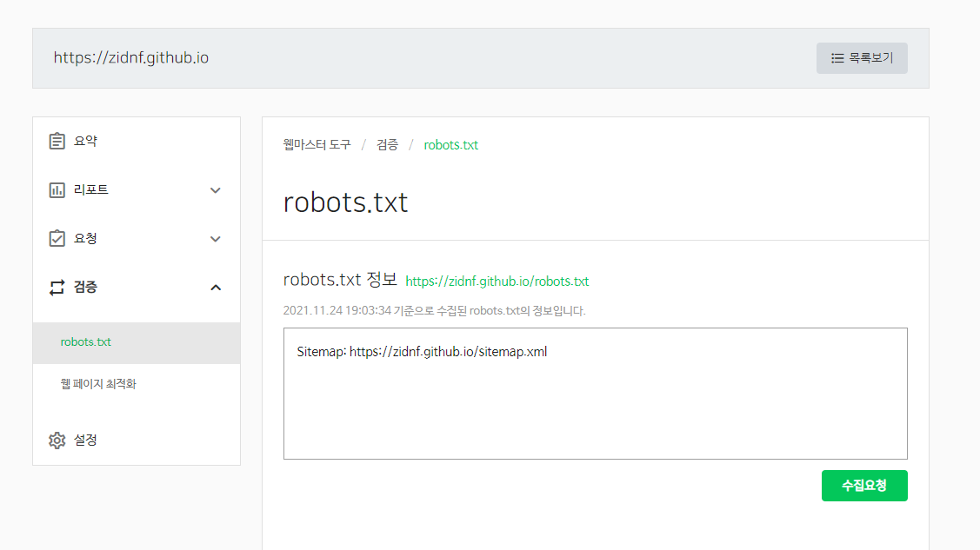Image resolution: width=980 pixels, height=550 pixels.
Task: Click the clipboard icon beside 요약
Action: click(x=57, y=141)
